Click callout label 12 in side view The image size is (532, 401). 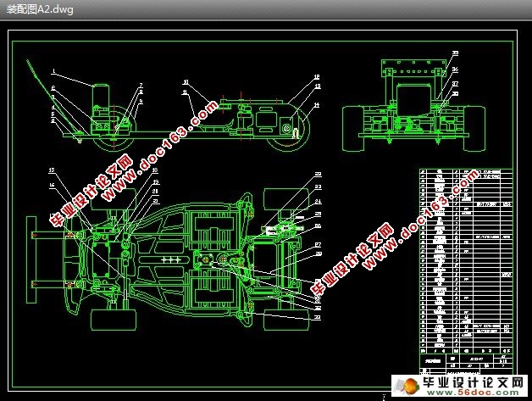coord(317,77)
